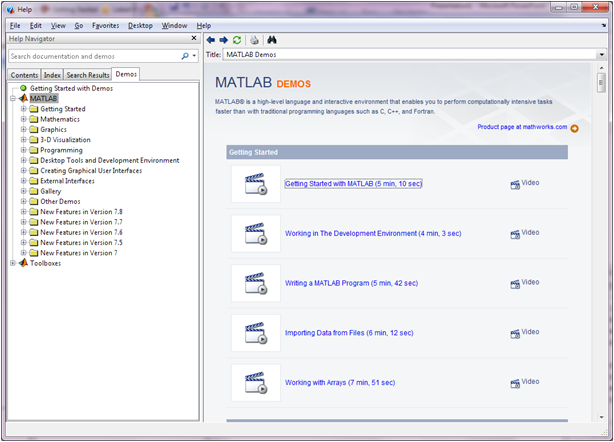
Task: Click the clapperboard thumbnail for Working in The Development Environment
Action: (256, 233)
